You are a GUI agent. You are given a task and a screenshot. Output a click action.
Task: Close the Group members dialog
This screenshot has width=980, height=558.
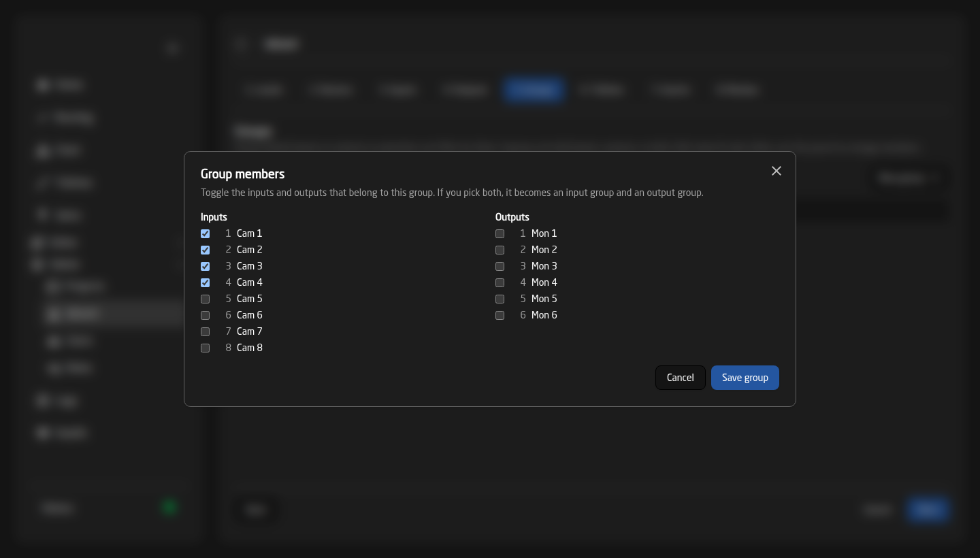(x=777, y=171)
